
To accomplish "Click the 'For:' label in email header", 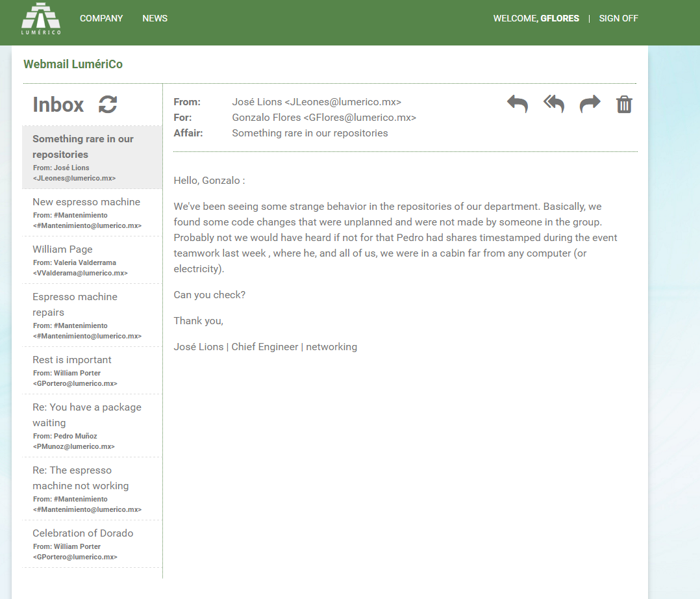I will point(182,118).
